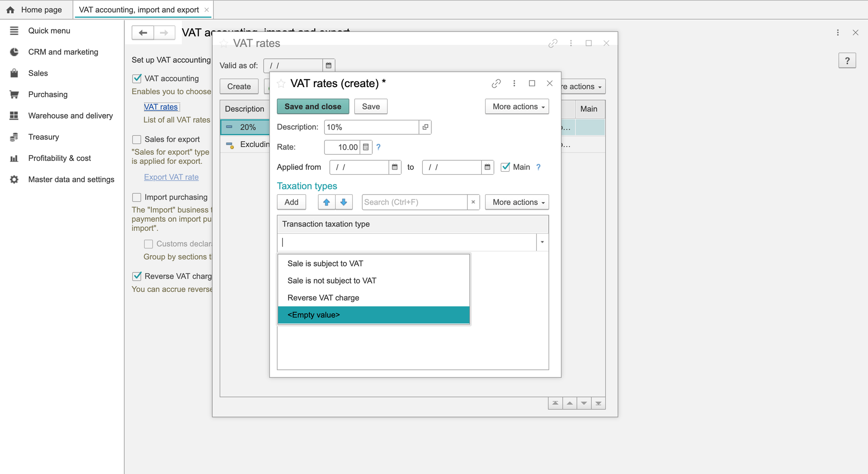Open More actions in VAT rates create header

coord(517,107)
